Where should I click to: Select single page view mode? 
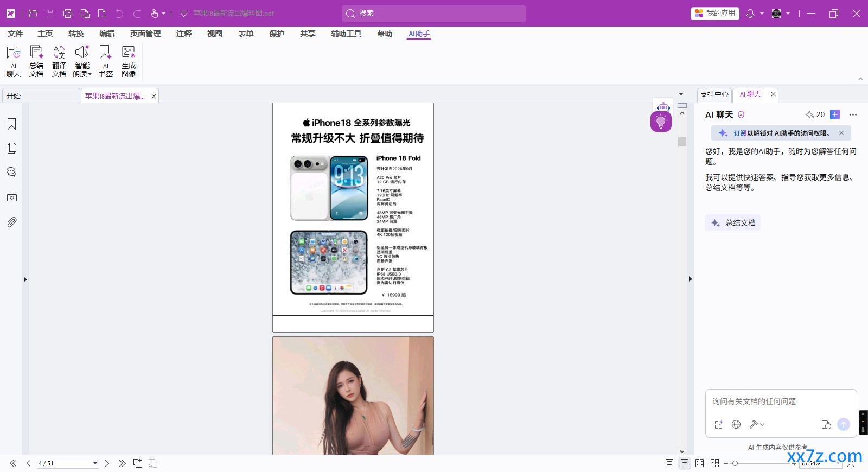669,463
